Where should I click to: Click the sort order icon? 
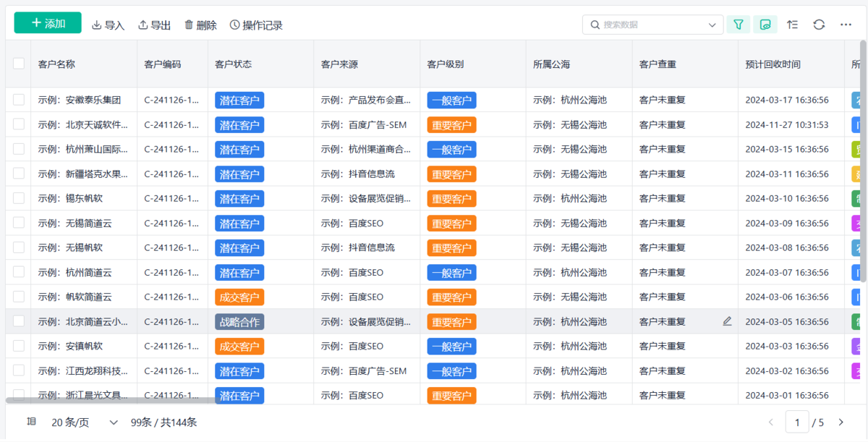pyautogui.click(x=792, y=25)
